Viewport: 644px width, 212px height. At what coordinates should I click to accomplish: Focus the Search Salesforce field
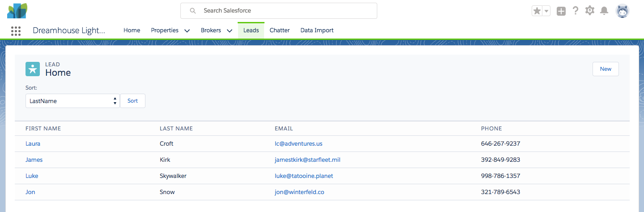279,11
